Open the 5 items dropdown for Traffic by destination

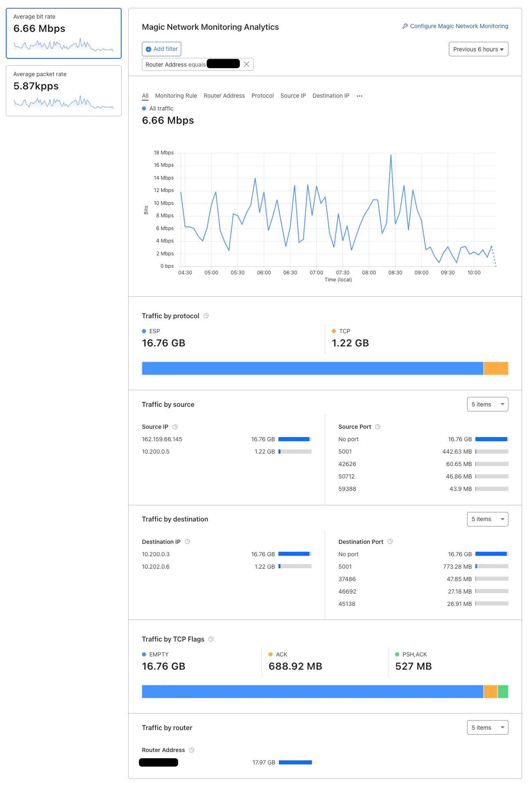point(487,519)
